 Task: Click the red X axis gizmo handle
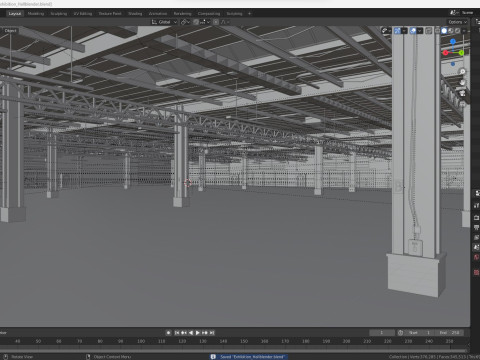tap(445, 53)
